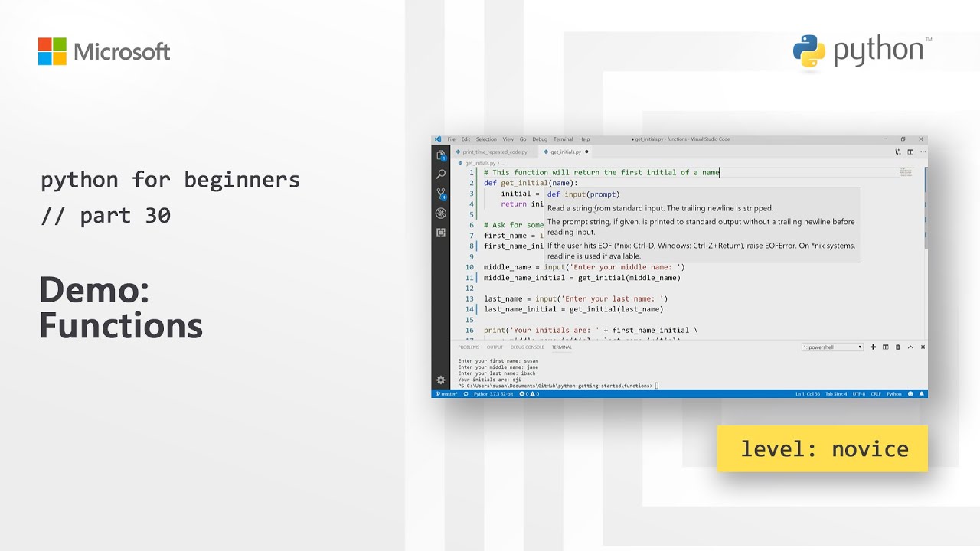This screenshot has width=980, height=551.
Task: Open the Source Control view
Action: tap(441, 194)
